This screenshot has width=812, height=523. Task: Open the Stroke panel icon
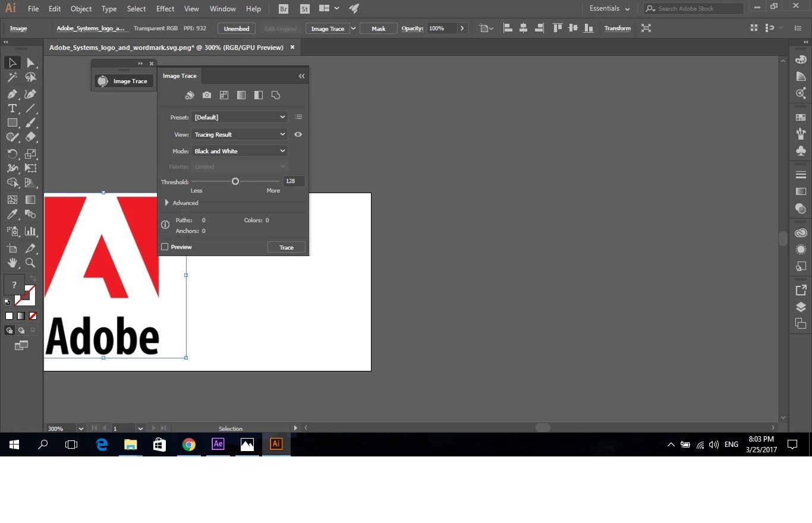pyautogui.click(x=801, y=175)
